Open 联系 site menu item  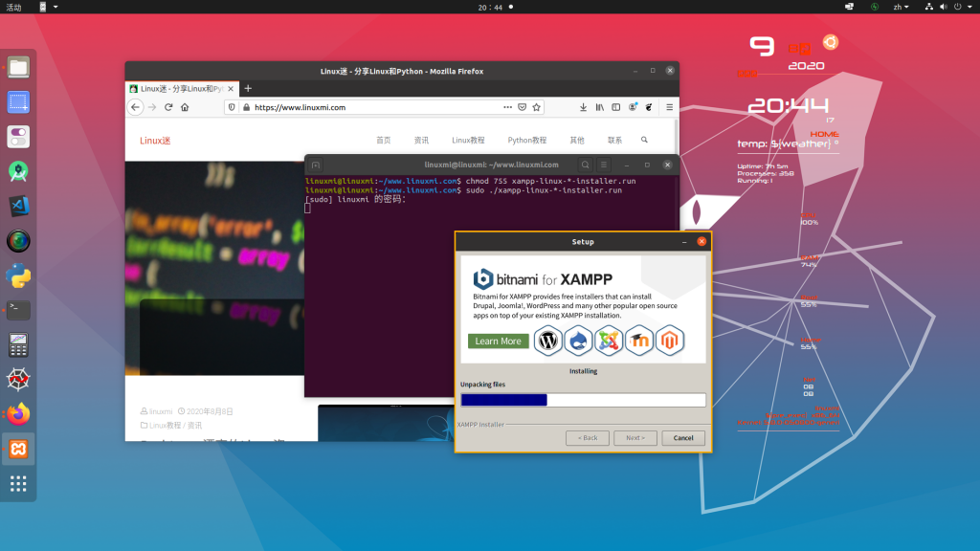pos(615,141)
